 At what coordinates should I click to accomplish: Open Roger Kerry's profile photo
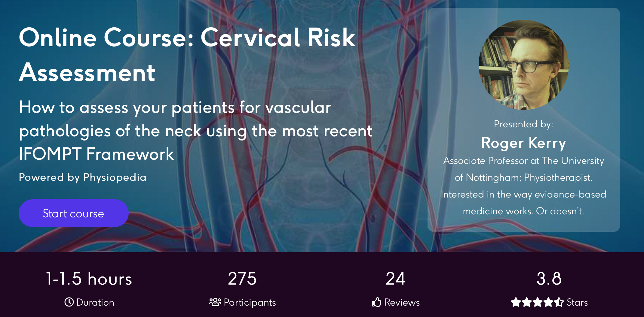523,65
